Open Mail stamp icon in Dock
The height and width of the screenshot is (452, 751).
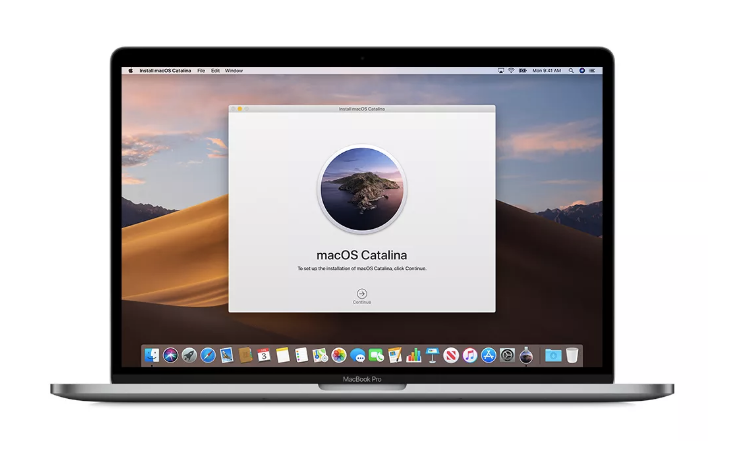click(227, 355)
